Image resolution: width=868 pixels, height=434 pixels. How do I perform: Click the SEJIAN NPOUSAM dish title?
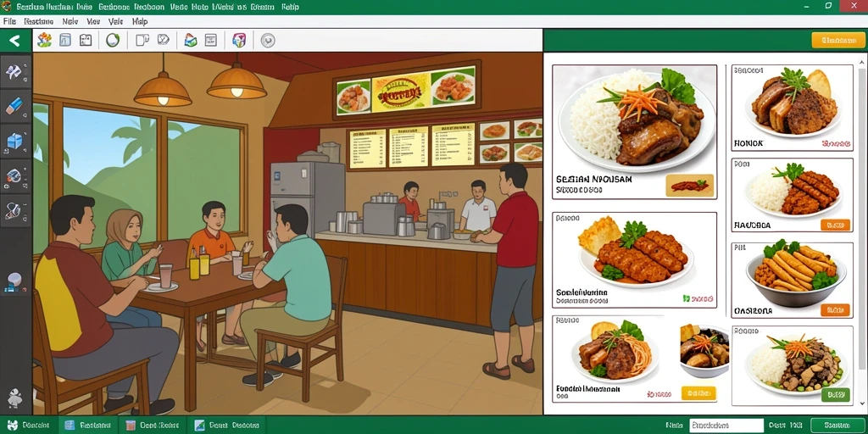594,180
